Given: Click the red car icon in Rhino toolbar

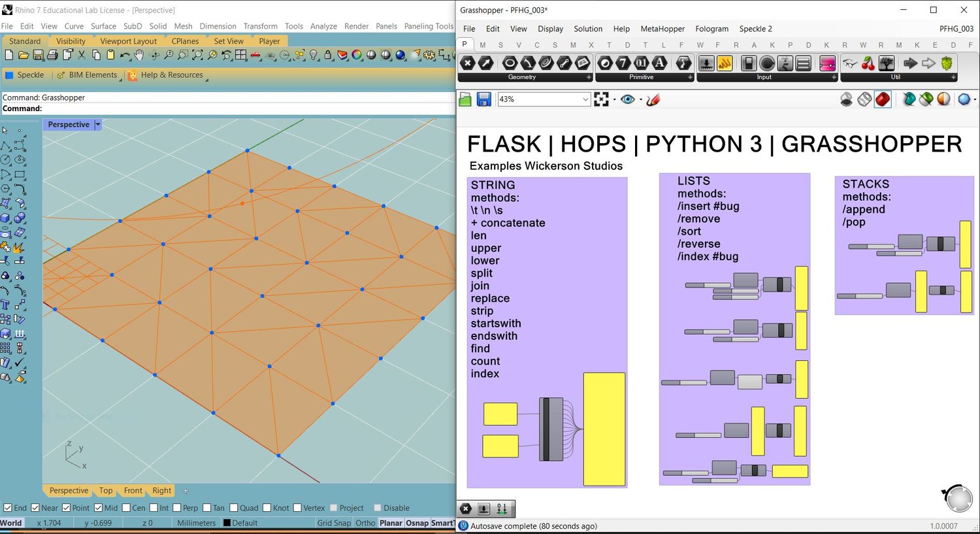Looking at the screenshot, I should coord(255,56).
